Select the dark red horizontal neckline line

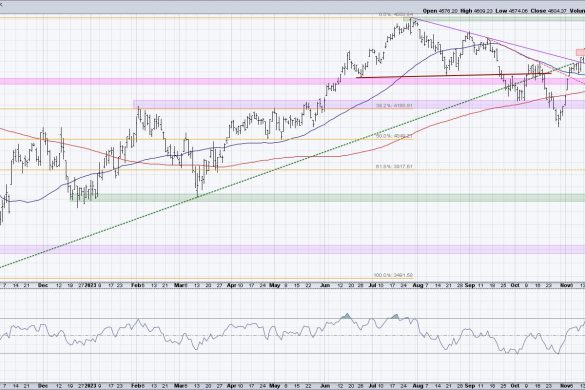454,75
